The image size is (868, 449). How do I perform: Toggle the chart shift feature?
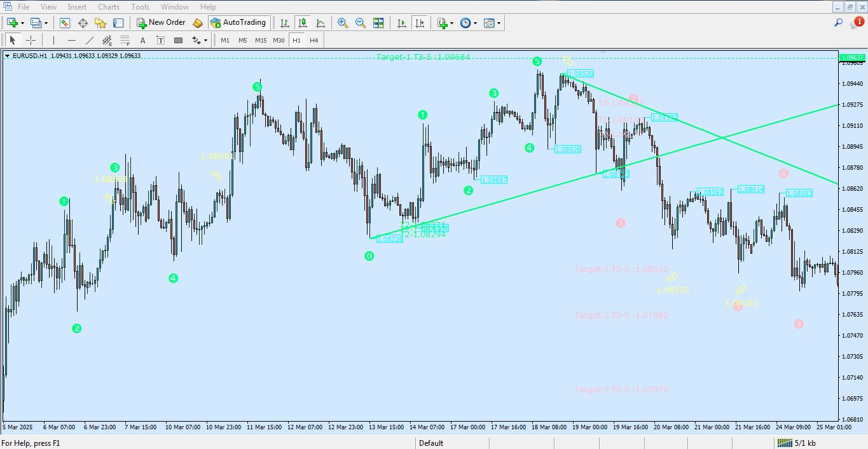(x=420, y=23)
